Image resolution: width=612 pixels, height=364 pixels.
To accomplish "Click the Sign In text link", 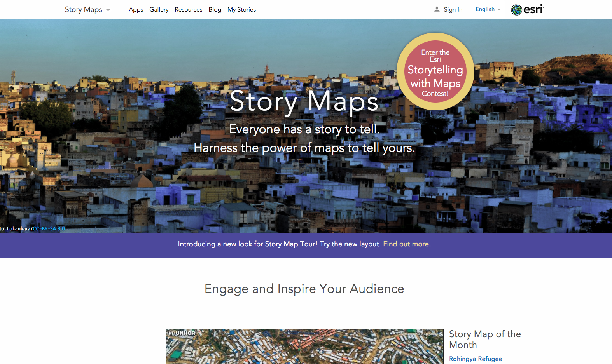I will (x=453, y=10).
